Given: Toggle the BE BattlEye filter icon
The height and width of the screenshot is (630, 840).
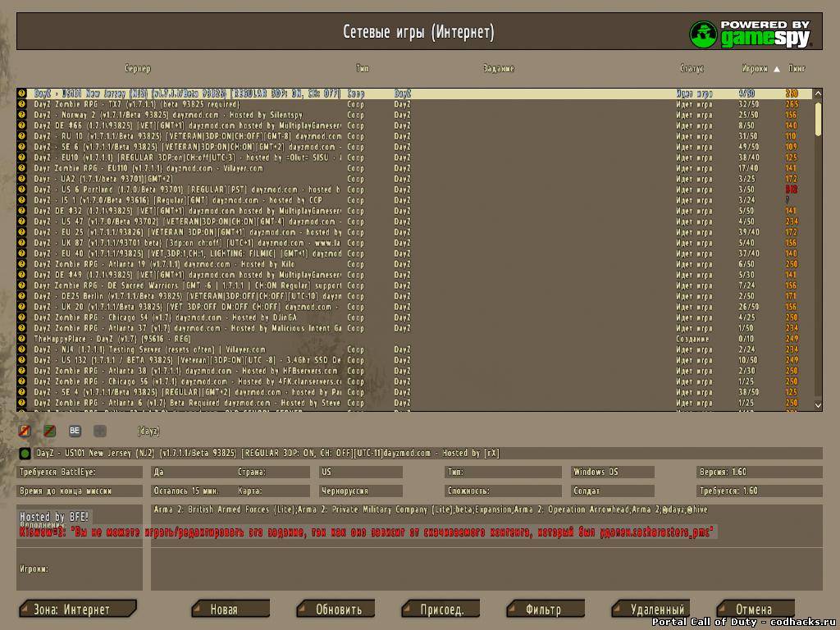Looking at the screenshot, I should [75, 431].
